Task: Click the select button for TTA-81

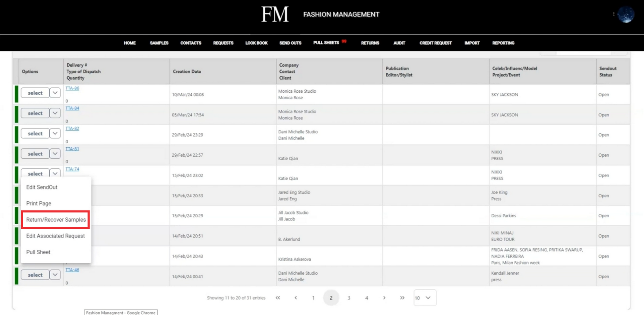Action: pyautogui.click(x=35, y=154)
